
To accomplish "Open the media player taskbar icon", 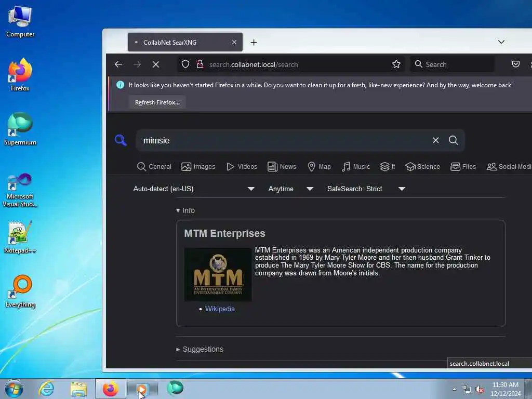I will [x=142, y=389].
